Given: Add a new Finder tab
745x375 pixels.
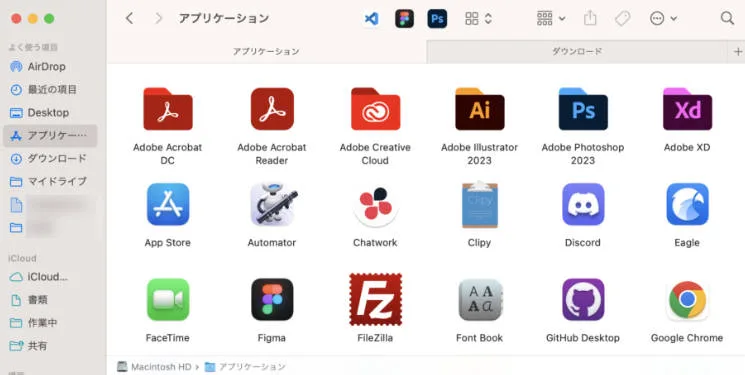Looking at the screenshot, I should [x=737, y=51].
